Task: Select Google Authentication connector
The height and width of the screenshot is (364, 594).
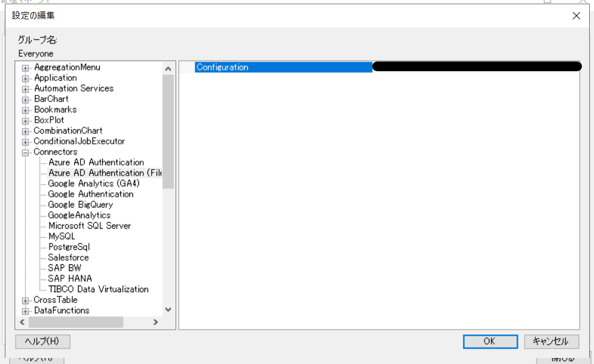Action: (91, 194)
